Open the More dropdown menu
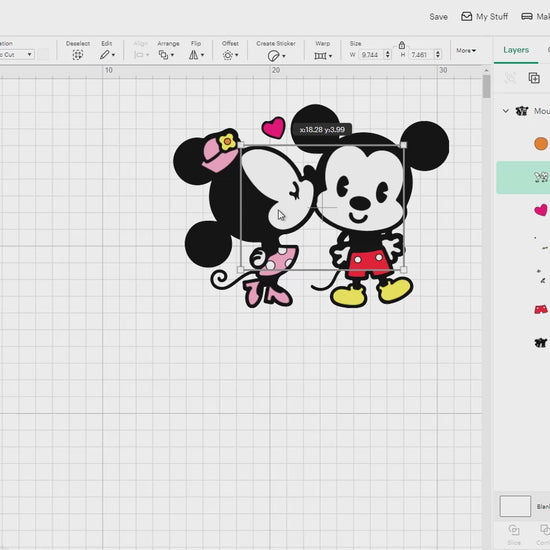Image resolution: width=550 pixels, height=550 pixels. coord(466,51)
